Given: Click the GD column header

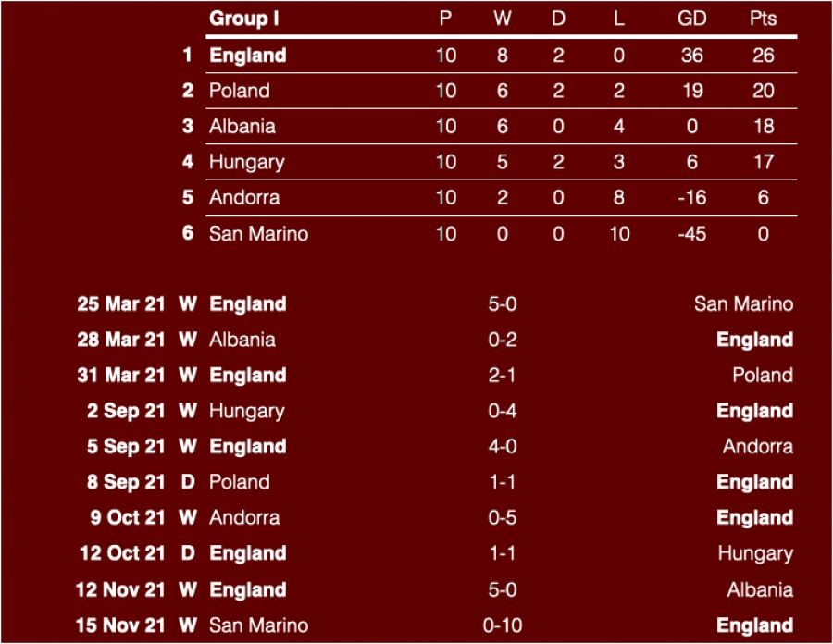Looking at the screenshot, I should click(x=691, y=19).
